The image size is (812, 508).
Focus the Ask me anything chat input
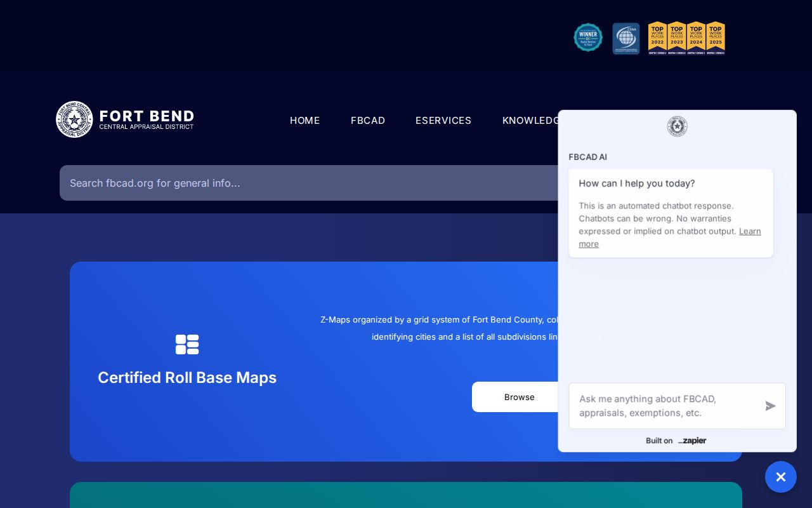tap(666, 406)
